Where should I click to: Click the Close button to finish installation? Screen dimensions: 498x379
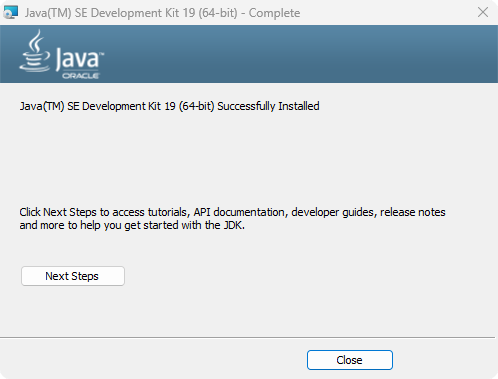point(350,360)
